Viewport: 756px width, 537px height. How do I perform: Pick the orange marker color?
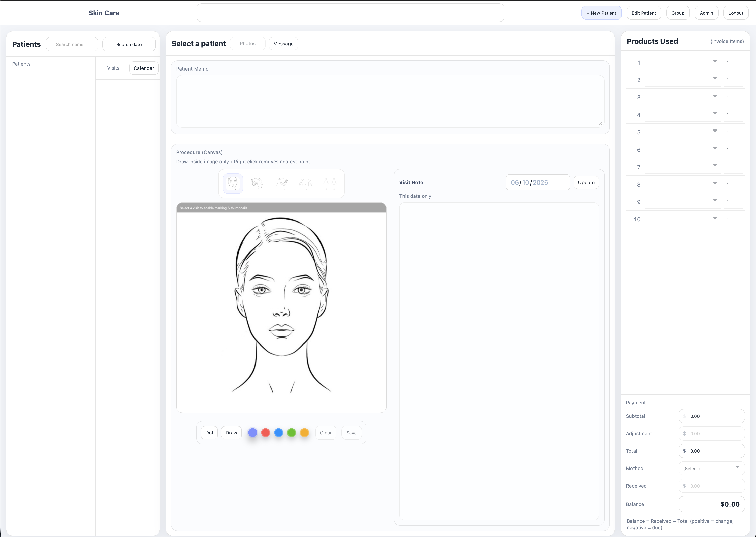point(305,432)
